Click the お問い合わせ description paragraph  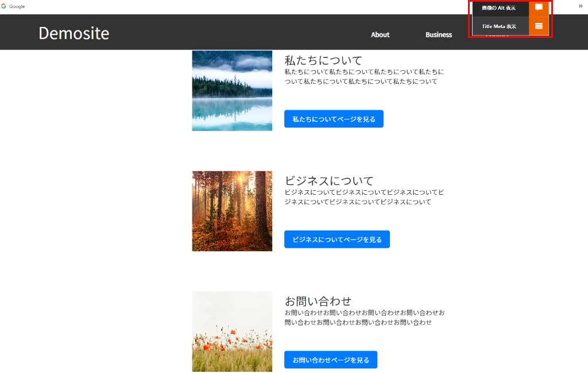365,317
